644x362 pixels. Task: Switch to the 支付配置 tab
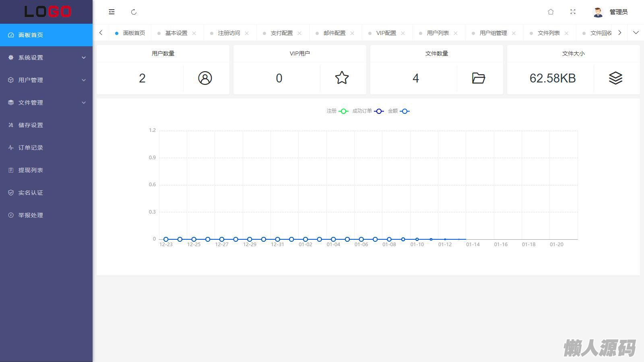coord(281,33)
